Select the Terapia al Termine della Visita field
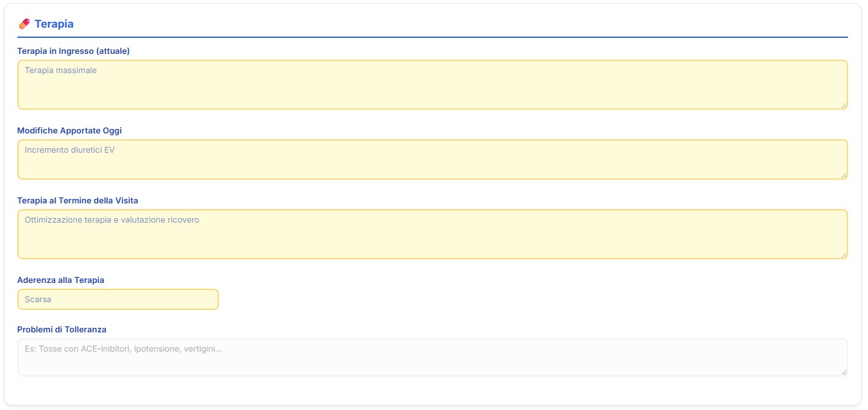Viewport: 868px width, 410px height. tap(432, 234)
